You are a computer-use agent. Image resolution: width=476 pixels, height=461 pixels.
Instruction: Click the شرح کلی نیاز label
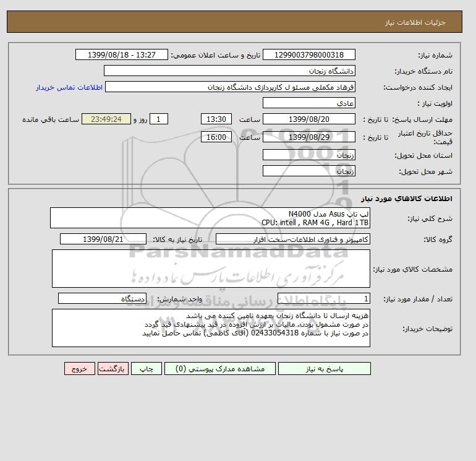coord(430,218)
